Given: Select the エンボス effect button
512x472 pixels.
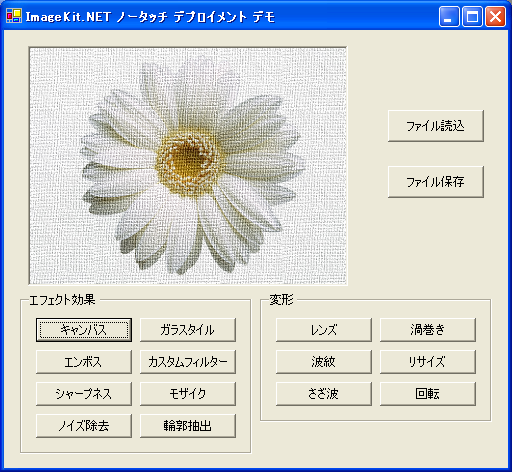Looking at the screenshot, I should (x=84, y=362).
